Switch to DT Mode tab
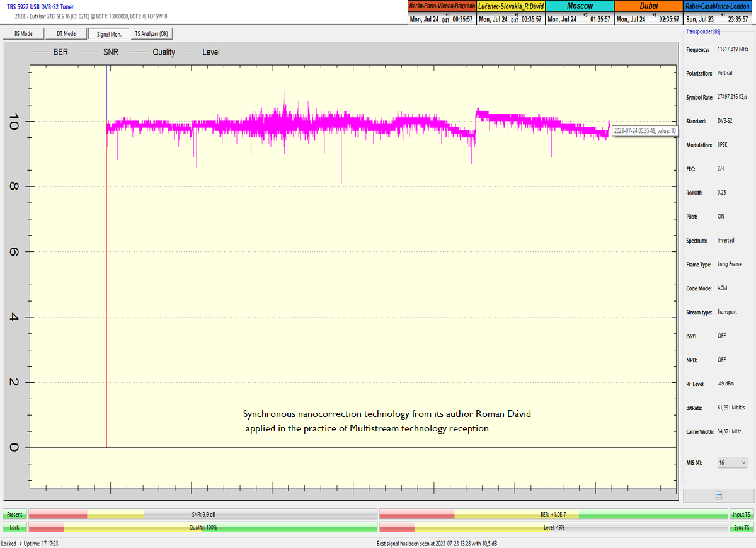756x548 pixels. coord(66,34)
